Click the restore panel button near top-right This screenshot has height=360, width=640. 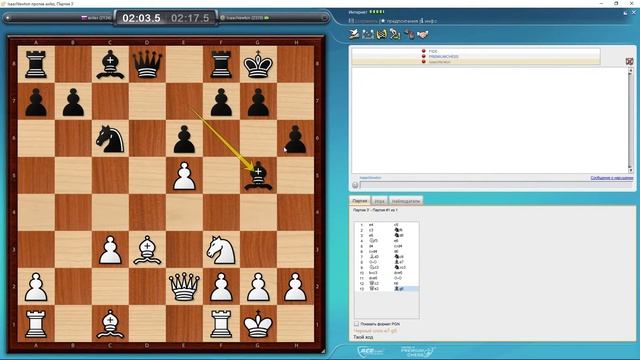click(x=625, y=13)
